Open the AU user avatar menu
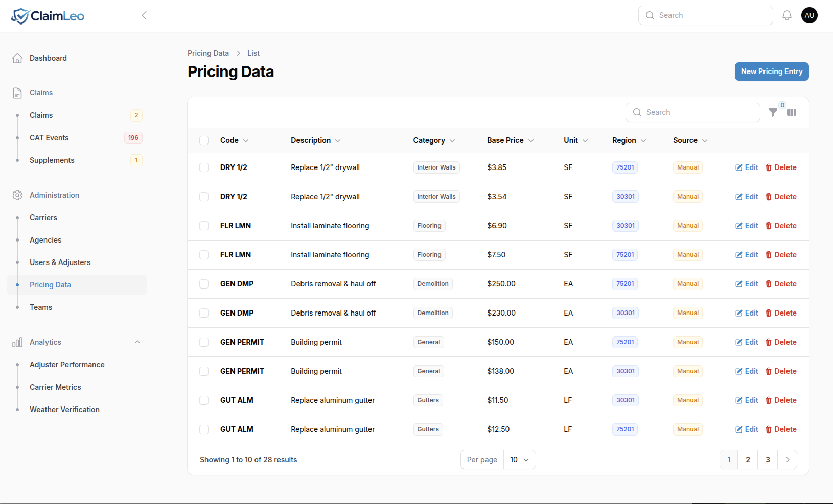Viewport: 833px width, 504px height. coord(809,15)
